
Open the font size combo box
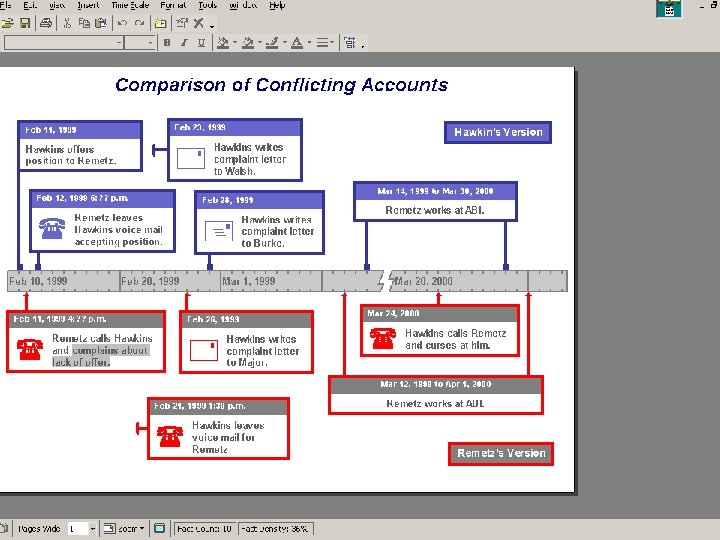140,43
